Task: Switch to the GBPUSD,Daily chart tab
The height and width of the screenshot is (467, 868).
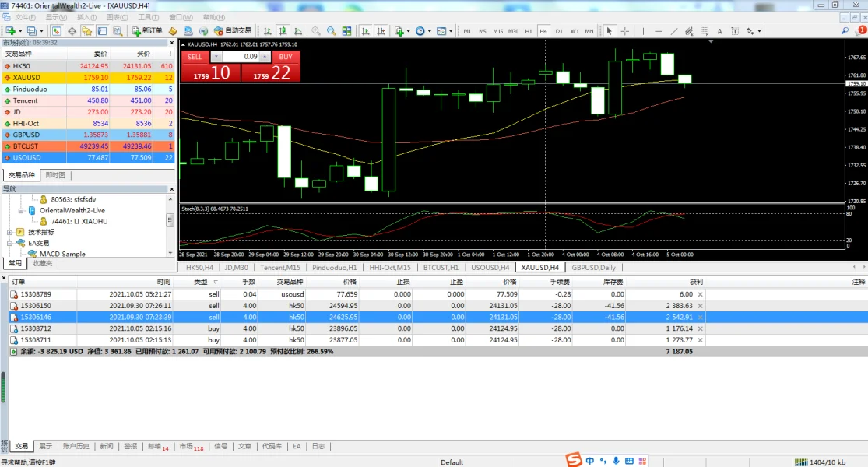Action: point(593,268)
